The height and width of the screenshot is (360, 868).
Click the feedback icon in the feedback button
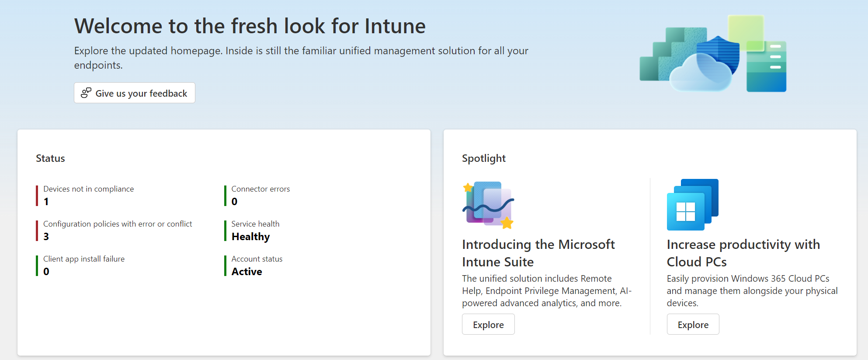(86, 93)
